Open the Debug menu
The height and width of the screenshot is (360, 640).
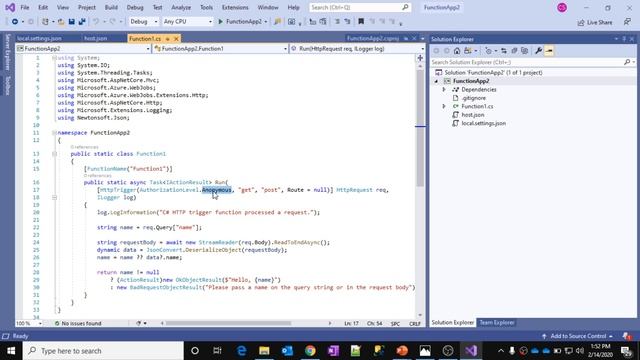135,7
